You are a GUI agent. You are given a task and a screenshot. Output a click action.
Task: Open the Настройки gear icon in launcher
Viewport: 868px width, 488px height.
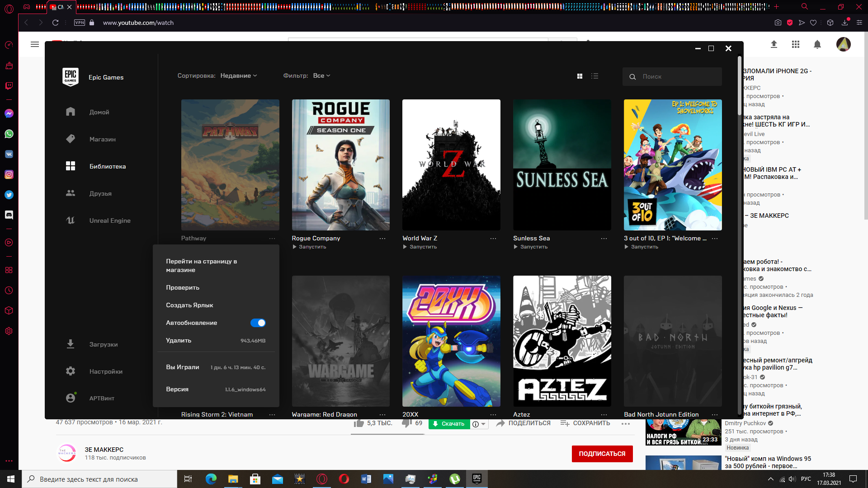[71, 371]
